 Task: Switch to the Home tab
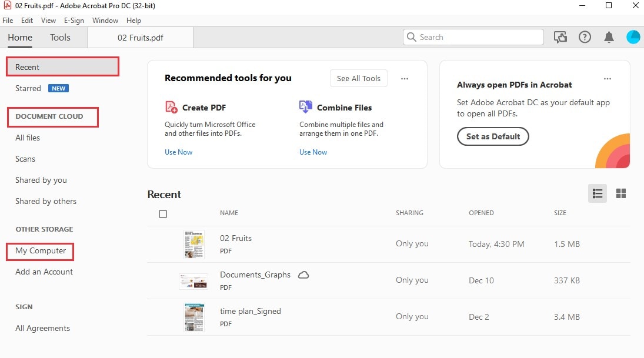pyautogui.click(x=20, y=38)
